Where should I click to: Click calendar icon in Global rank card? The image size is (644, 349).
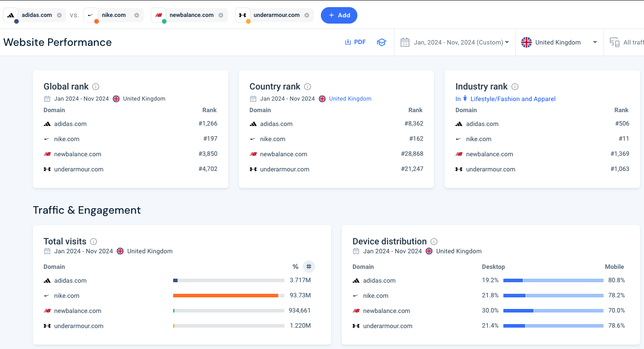(47, 99)
